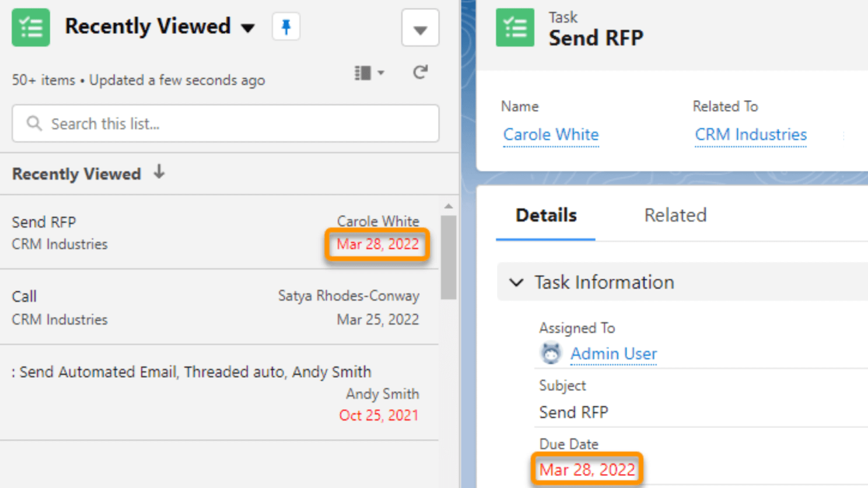
Task: Open the Carole White contact link
Action: [x=551, y=135]
